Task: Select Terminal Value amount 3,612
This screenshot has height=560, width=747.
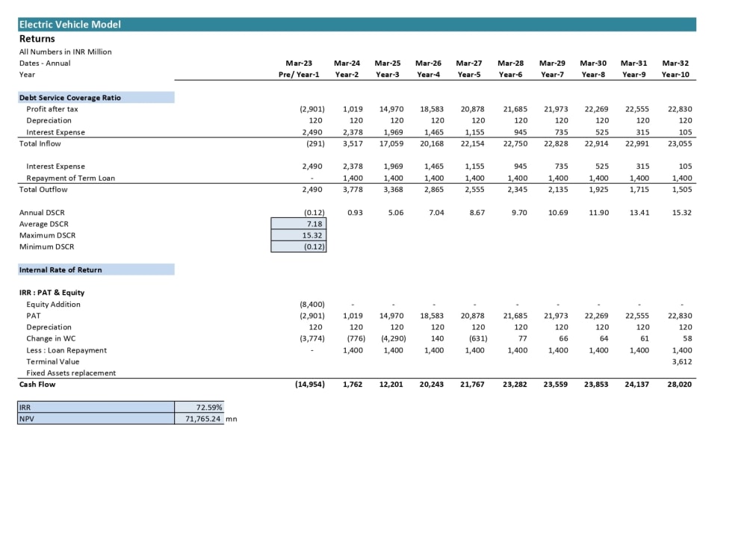Action: pos(682,362)
